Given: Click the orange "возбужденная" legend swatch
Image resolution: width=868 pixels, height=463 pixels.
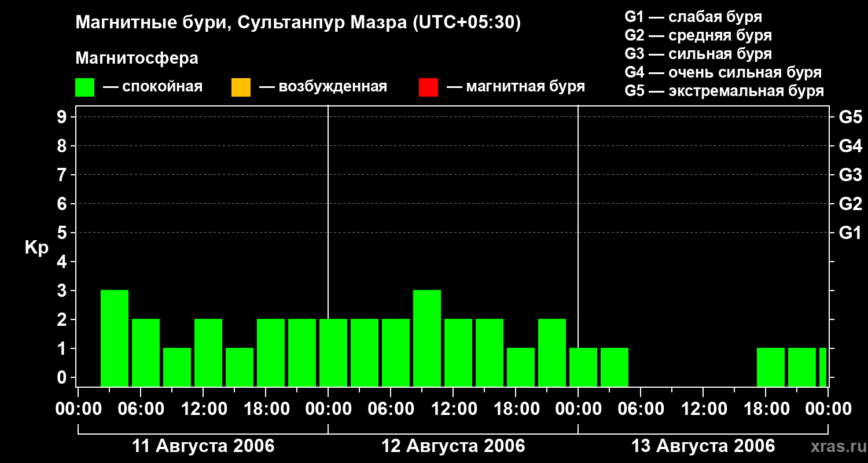Looking at the screenshot, I should [241, 87].
